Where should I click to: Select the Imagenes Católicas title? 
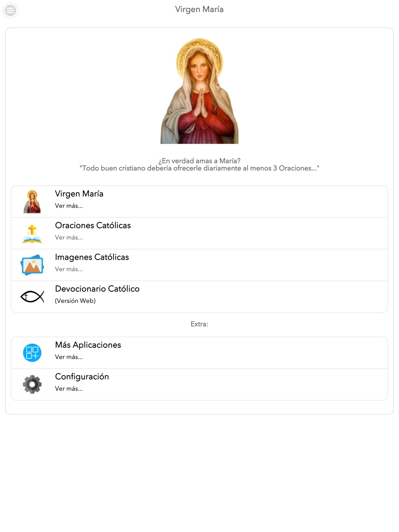tap(92, 257)
